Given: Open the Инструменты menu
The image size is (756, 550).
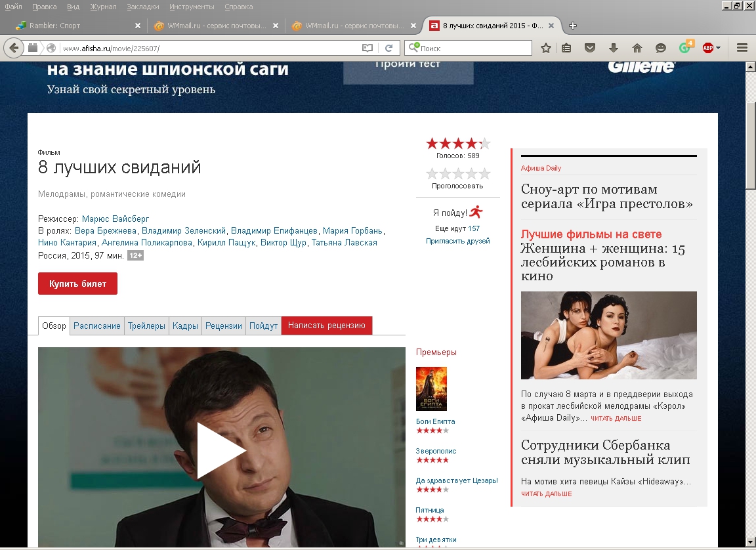Looking at the screenshot, I should pyautogui.click(x=192, y=7).
